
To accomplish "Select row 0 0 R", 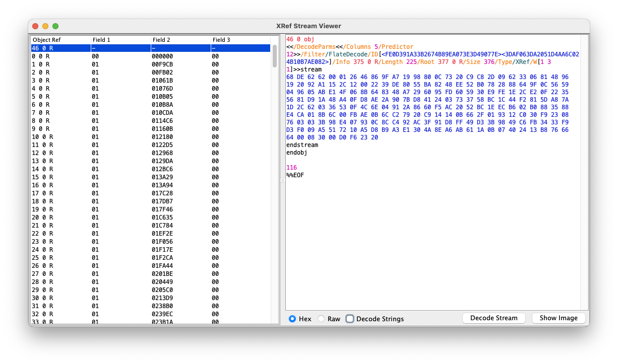I will pos(151,56).
